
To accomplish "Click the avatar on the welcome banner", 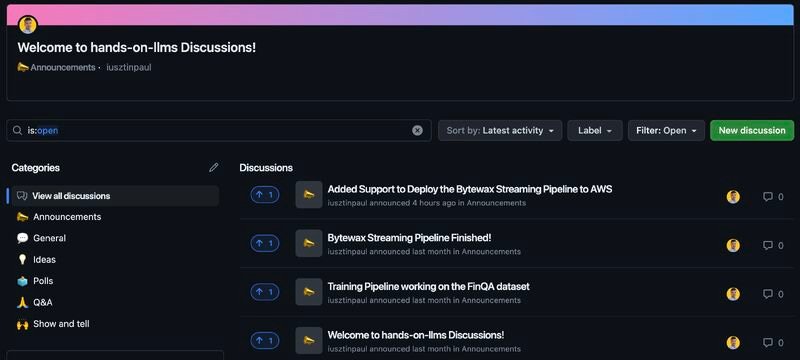I will pos(28,24).
